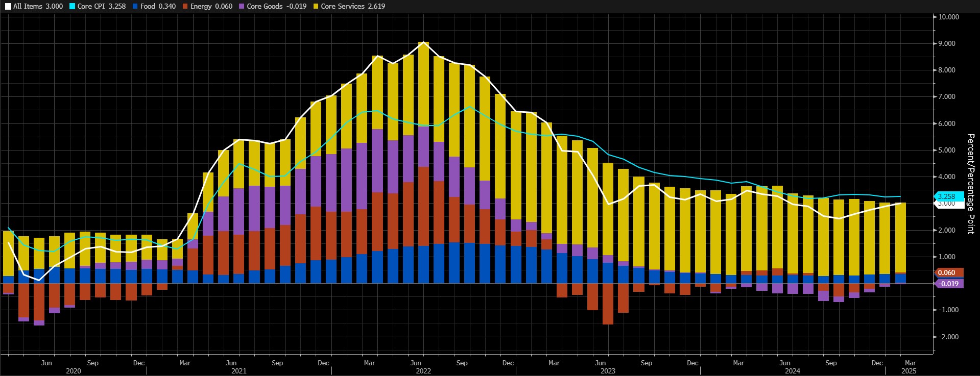The image size is (980, 376).
Task: Click the 1.000 y-axis label
Action: pos(947,257)
